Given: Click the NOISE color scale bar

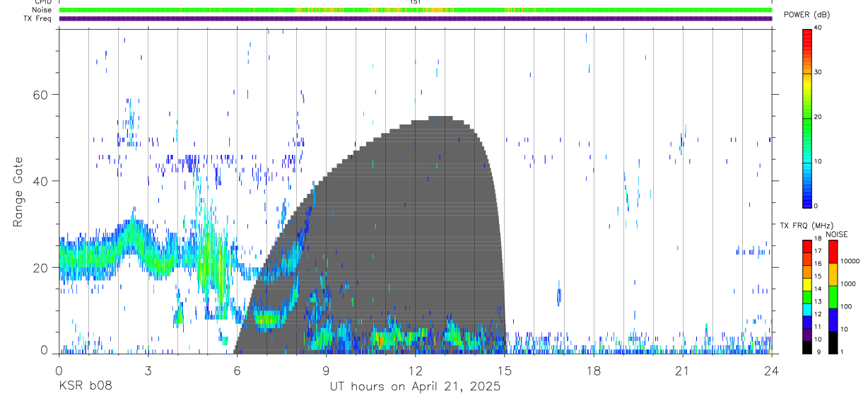Looking at the screenshot, I should [x=833, y=296].
